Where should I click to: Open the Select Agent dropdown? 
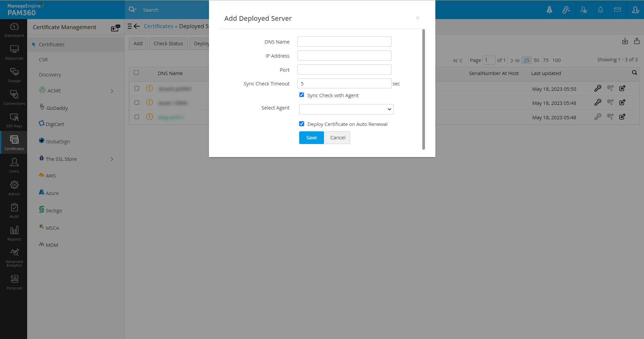[x=346, y=109]
